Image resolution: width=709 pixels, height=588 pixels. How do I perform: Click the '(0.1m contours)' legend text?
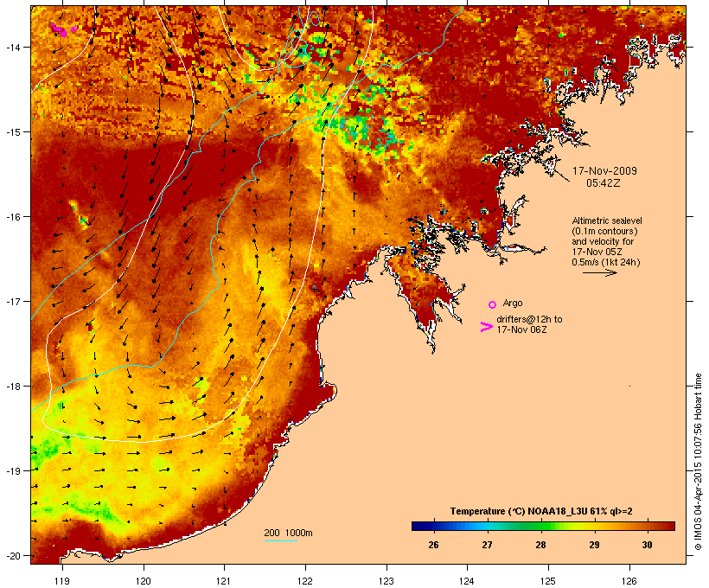tap(604, 231)
